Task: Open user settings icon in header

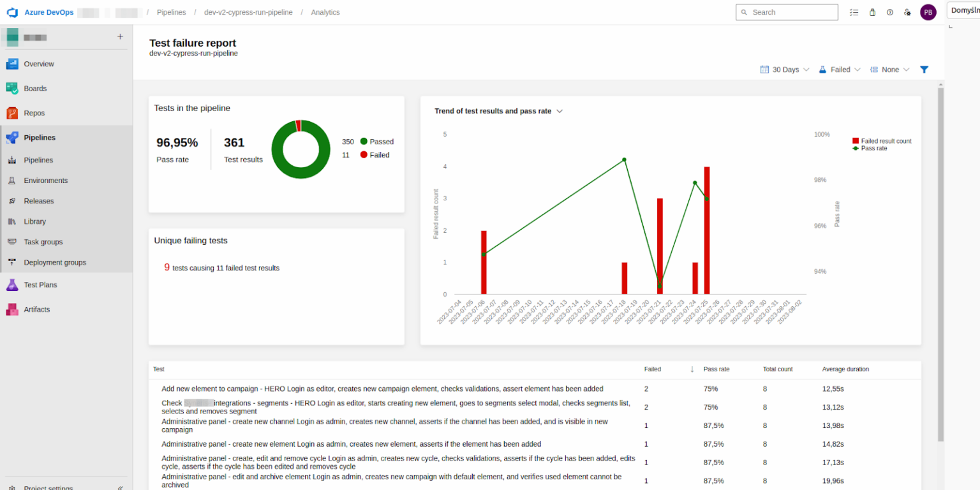Action: pyautogui.click(x=907, y=12)
